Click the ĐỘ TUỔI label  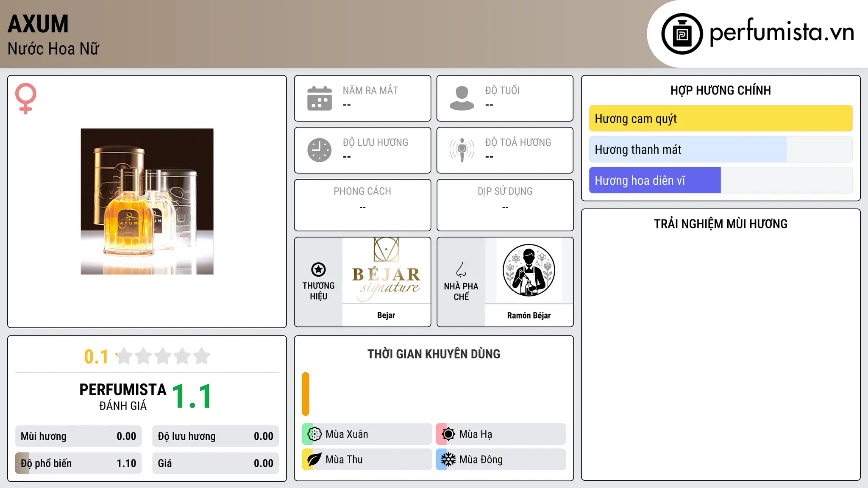click(x=502, y=91)
